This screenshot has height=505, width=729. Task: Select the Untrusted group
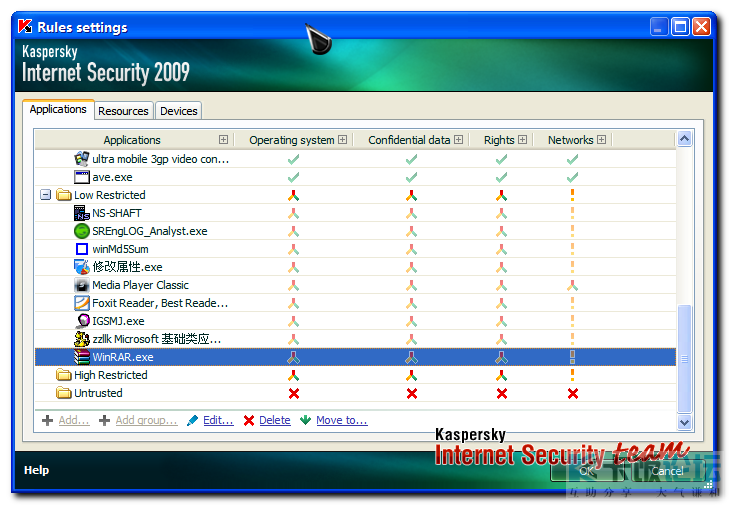pos(355,393)
